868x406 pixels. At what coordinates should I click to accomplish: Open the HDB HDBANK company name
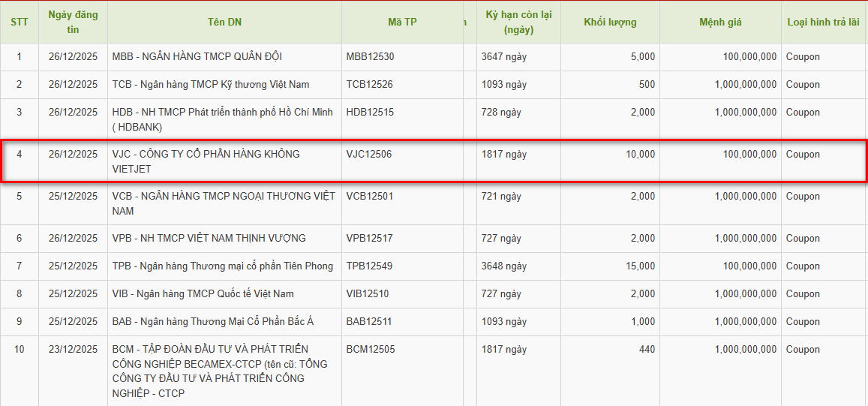click(x=222, y=119)
